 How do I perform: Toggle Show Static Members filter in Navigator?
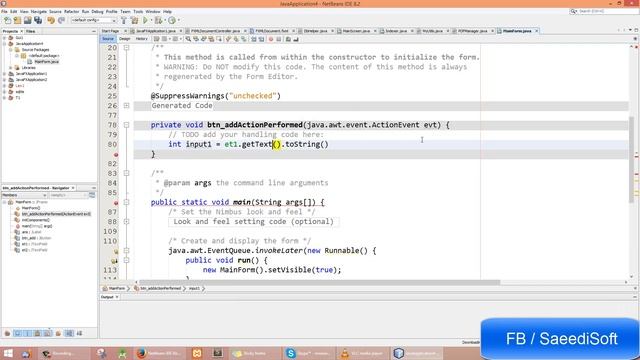point(27,333)
